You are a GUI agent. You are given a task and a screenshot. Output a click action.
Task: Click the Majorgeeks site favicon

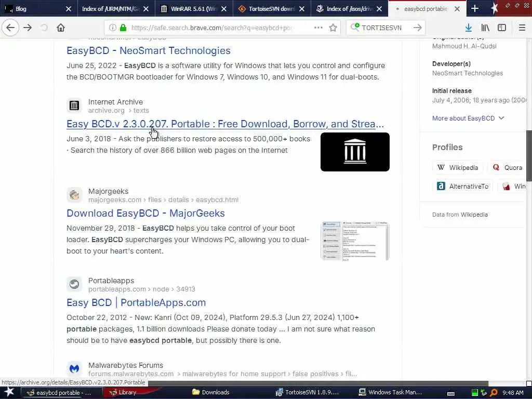(74, 195)
